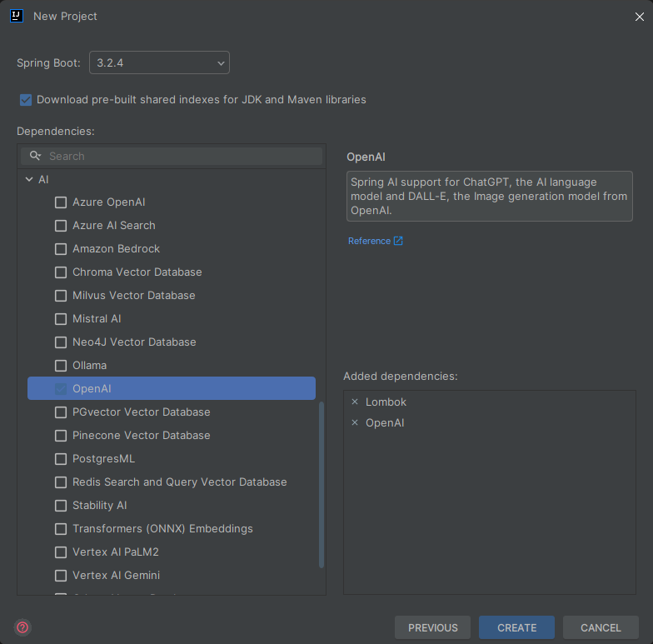This screenshot has height=644, width=653.
Task: Check the Ollama dependency checkbox
Action: [x=61, y=366]
